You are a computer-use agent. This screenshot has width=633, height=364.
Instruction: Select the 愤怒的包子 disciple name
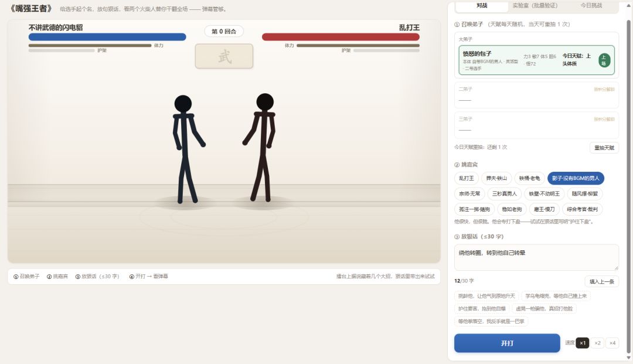477,54
